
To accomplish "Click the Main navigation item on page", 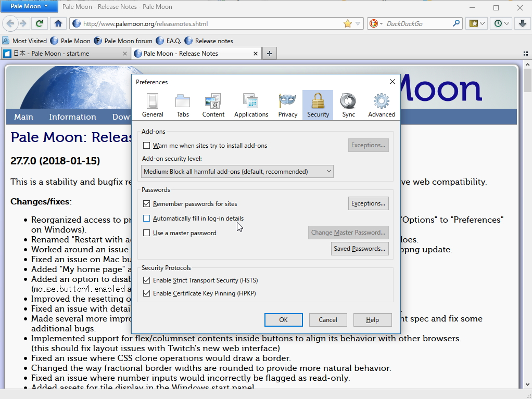I will tap(24, 117).
